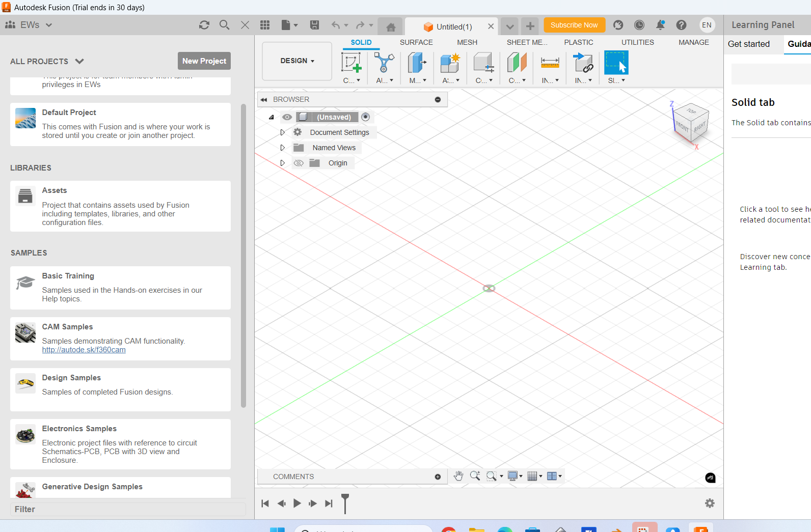811x532 pixels.
Task: Click the Assemble new component icon
Action: [450, 63]
